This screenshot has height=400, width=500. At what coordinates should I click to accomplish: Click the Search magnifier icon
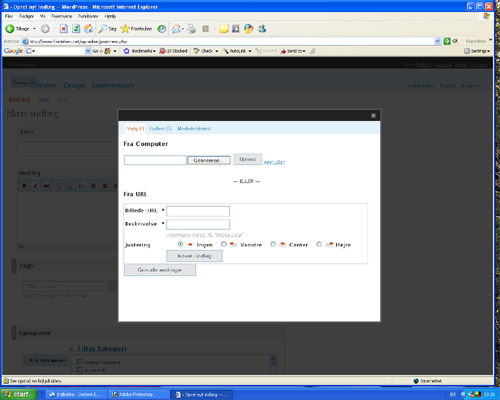point(102,29)
